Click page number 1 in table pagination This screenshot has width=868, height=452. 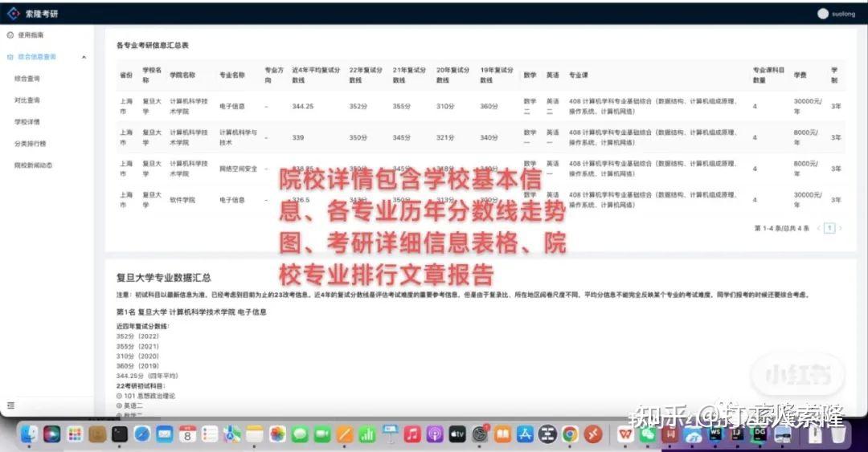(x=829, y=228)
